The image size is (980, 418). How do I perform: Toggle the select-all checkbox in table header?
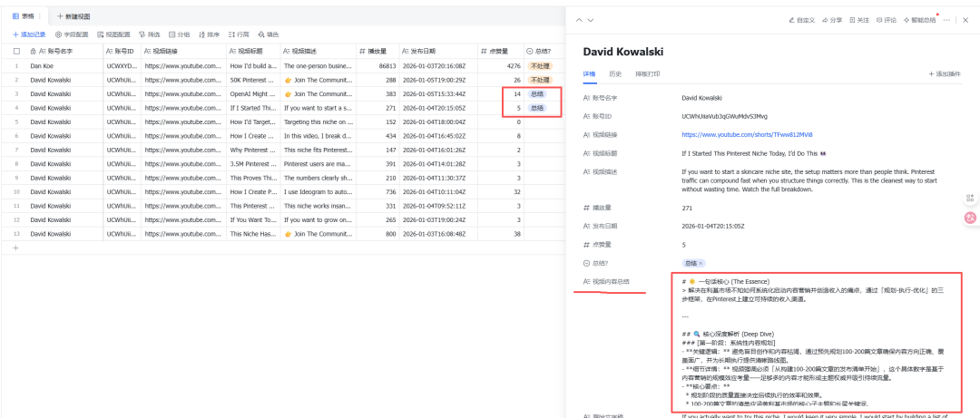(16, 52)
